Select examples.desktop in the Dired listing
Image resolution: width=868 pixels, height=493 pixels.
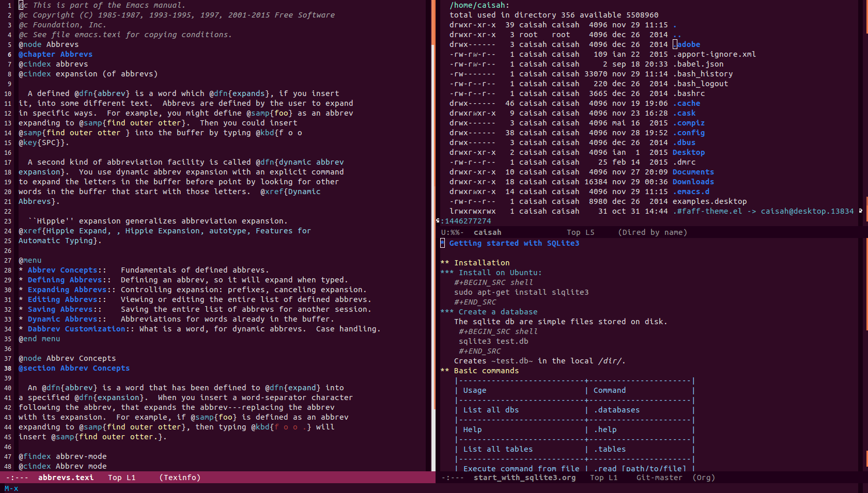(710, 201)
